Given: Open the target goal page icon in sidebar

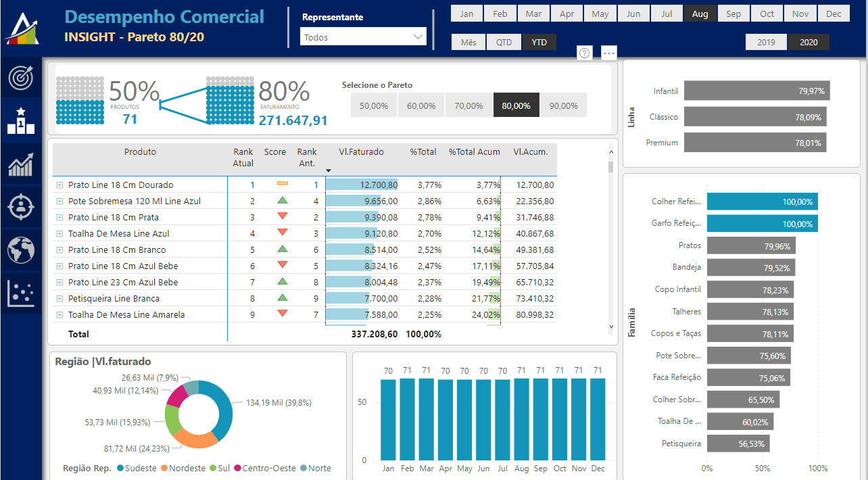Looking at the screenshot, I should [22, 77].
